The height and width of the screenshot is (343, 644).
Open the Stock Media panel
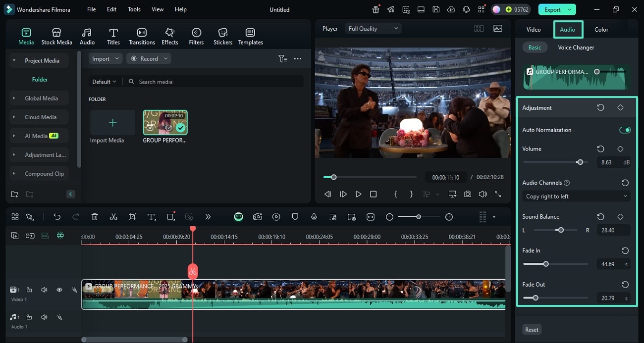[56, 36]
